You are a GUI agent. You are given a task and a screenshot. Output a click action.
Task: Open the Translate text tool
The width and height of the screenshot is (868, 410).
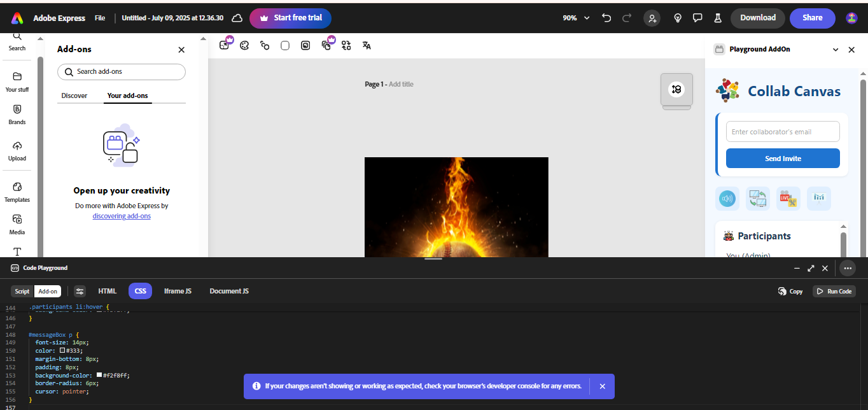point(367,45)
